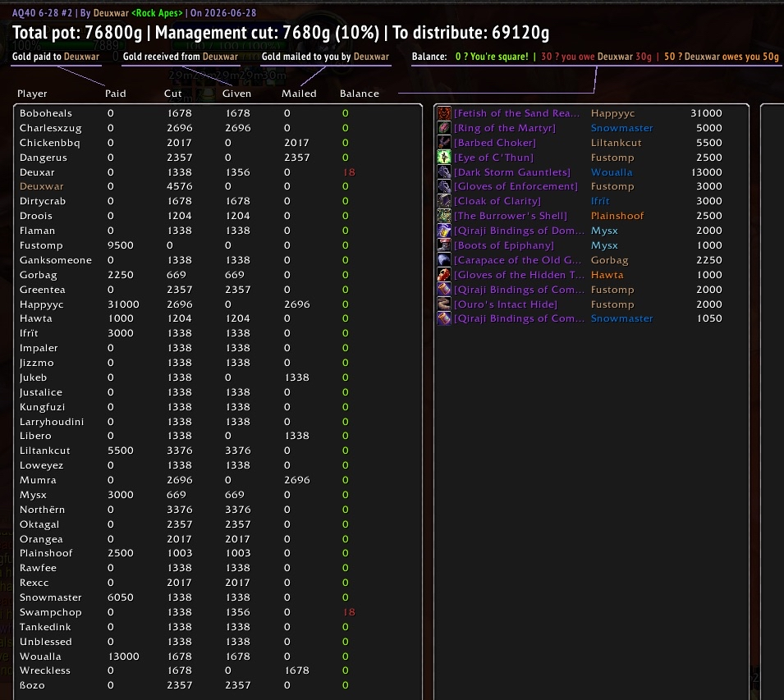This screenshot has height=700, width=784.
Task: Click the orange 'Deuxwar owes you 50g' legend
Action: 721,57
